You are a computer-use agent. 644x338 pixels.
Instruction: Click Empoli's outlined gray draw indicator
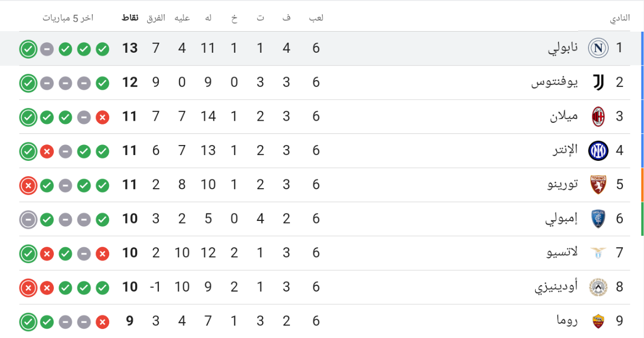point(29,219)
